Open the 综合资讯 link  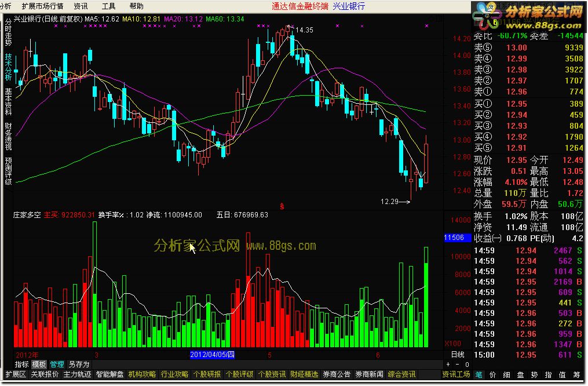click(401, 374)
